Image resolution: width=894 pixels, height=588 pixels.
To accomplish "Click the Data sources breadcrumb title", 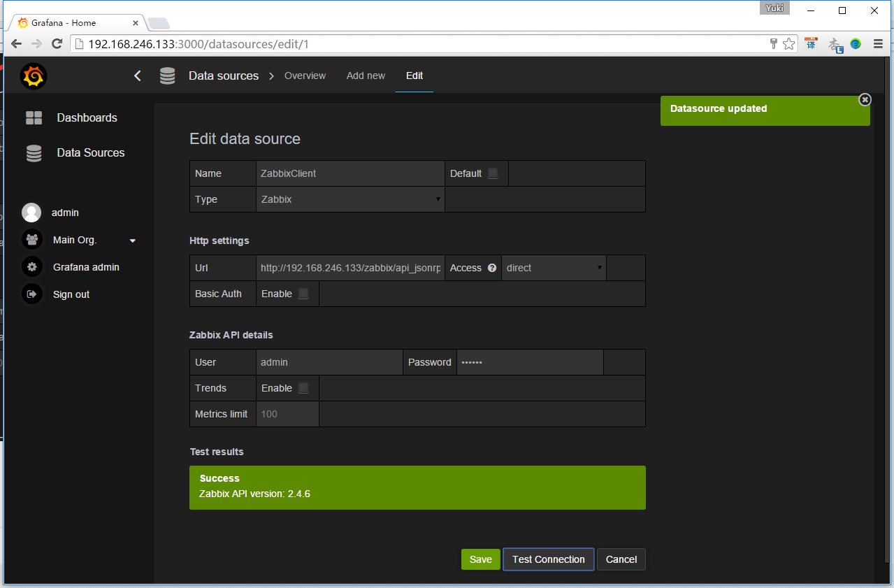I will click(224, 76).
